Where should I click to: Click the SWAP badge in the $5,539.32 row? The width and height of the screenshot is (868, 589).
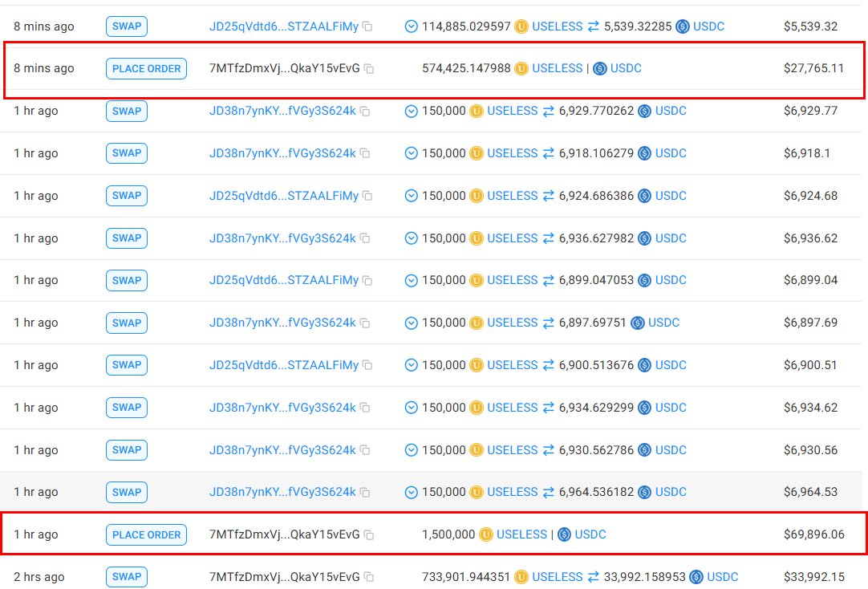click(127, 26)
